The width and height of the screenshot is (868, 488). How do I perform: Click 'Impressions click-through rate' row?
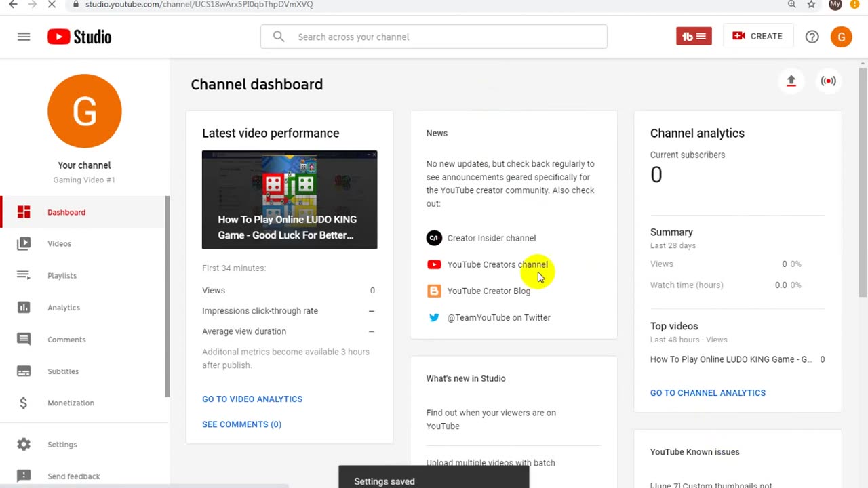pyautogui.click(x=288, y=311)
